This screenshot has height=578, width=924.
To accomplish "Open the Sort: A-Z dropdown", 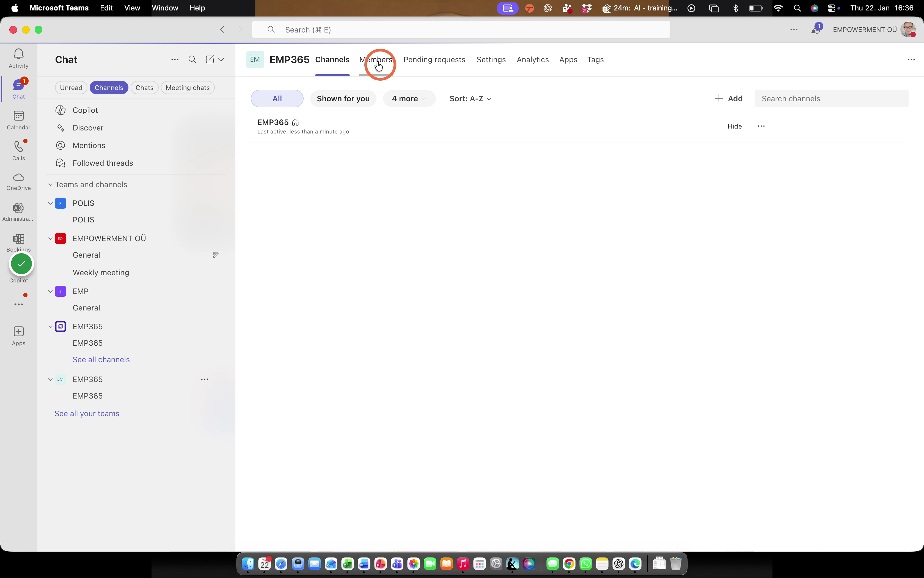I will coord(471,99).
